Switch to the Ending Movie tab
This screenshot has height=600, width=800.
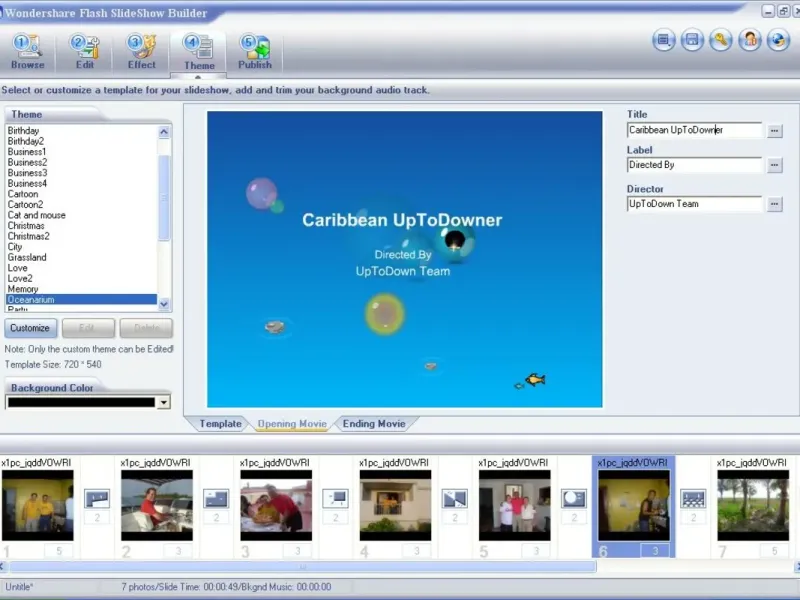tap(374, 424)
